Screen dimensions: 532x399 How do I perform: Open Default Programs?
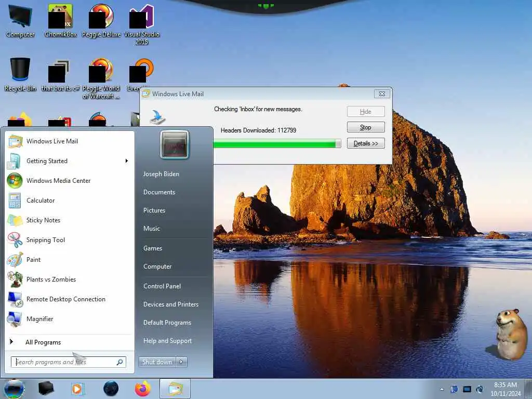[167, 322]
